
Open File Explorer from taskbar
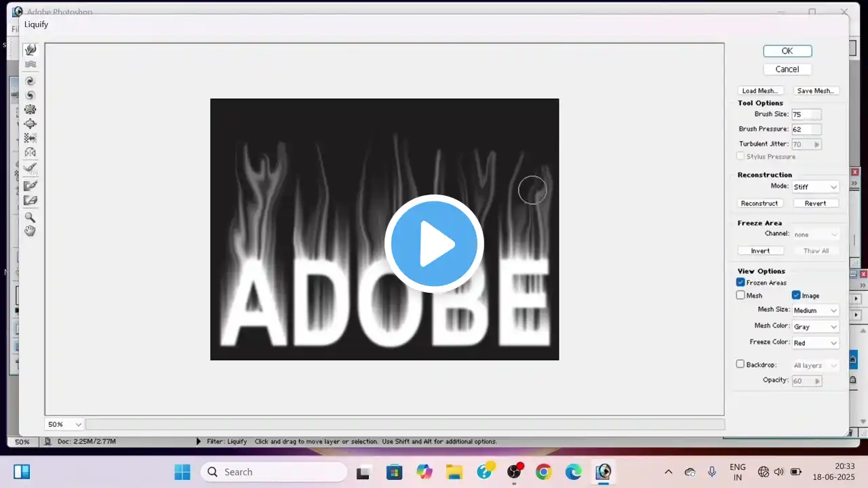click(x=454, y=472)
